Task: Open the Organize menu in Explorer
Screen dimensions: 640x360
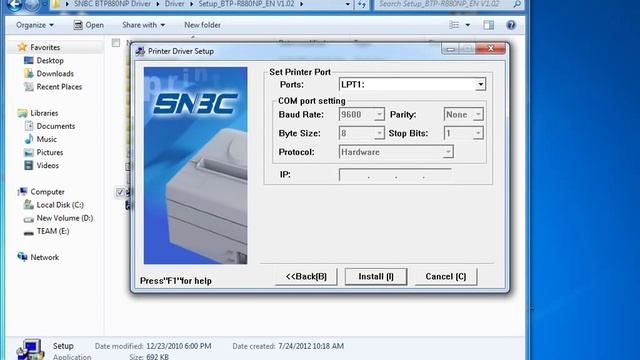Action: 35,25
